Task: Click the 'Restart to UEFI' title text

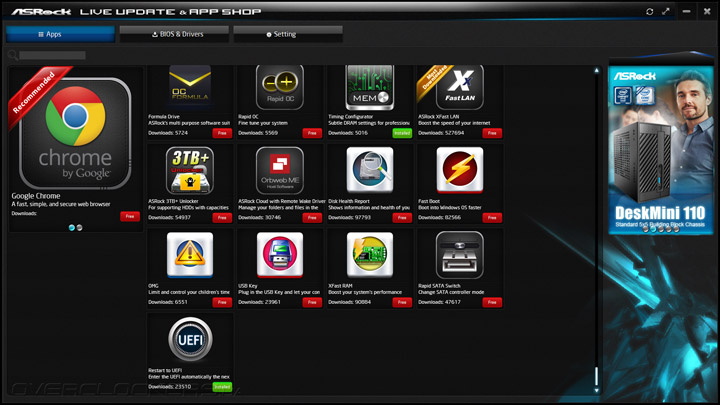Action: (165, 370)
